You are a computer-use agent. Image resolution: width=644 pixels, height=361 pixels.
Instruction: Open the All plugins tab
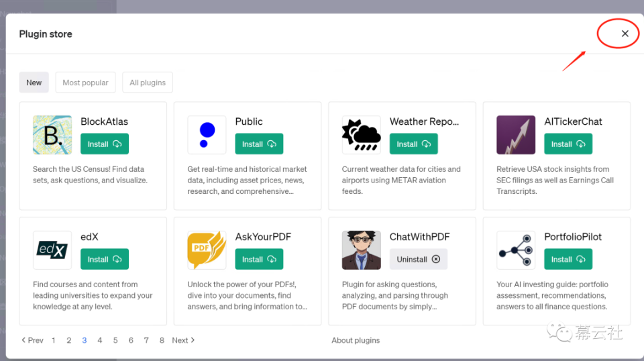click(x=148, y=83)
